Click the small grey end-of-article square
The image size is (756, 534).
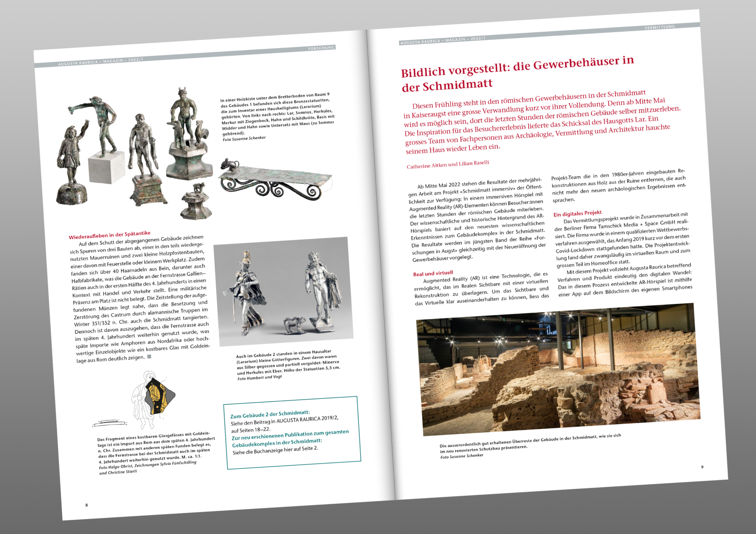(149, 357)
